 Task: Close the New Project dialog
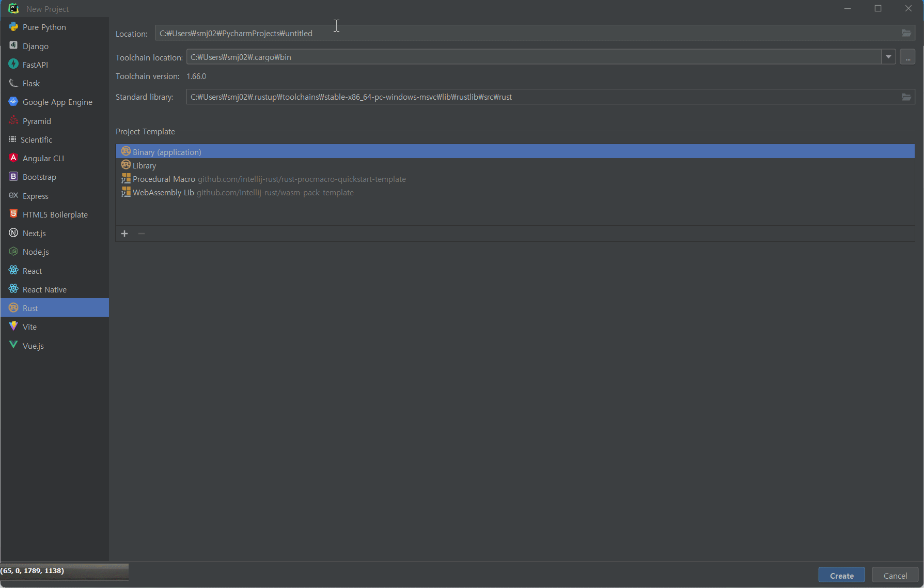(908, 8)
